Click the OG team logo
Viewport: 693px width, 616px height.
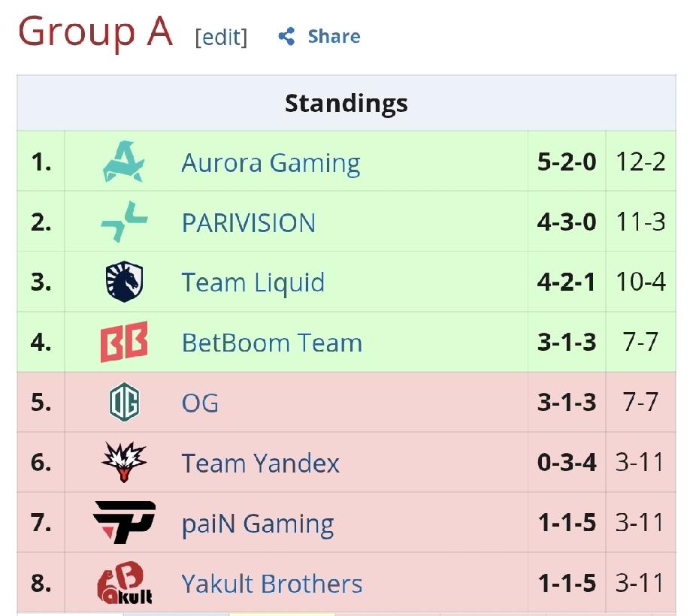pos(124,403)
